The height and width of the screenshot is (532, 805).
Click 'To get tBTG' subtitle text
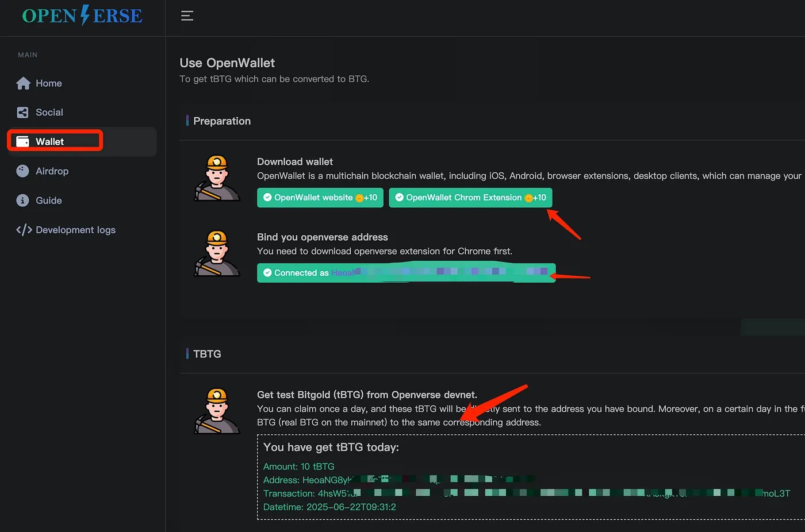pos(274,79)
